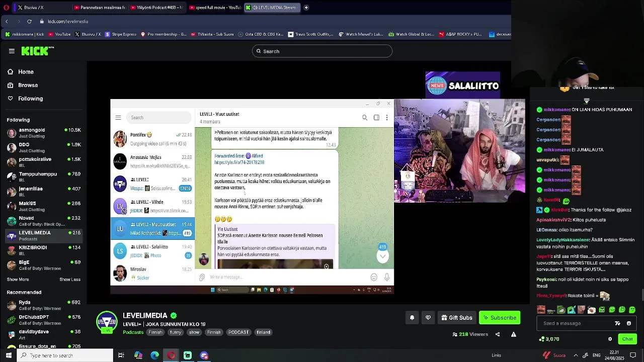
Task: Click the green Chat send button
Action: tap(627, 339)
